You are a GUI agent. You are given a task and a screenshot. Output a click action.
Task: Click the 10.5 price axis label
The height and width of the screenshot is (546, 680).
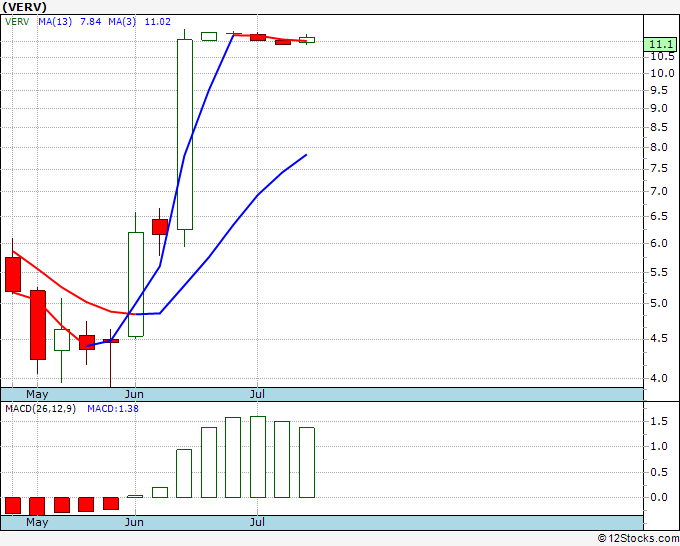(662, 56)
